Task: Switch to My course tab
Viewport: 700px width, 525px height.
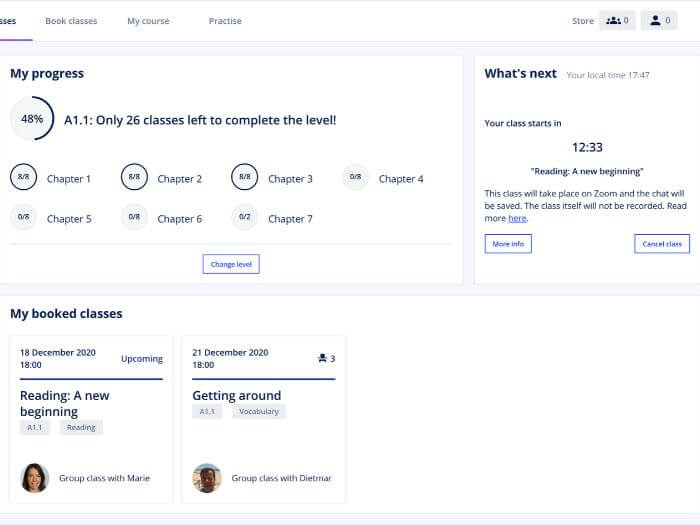Action: 148,21
